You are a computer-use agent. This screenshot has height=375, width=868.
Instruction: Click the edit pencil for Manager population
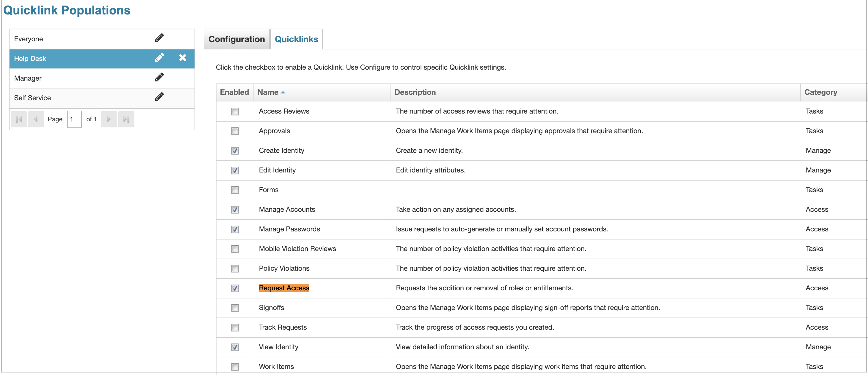point(159,77)
